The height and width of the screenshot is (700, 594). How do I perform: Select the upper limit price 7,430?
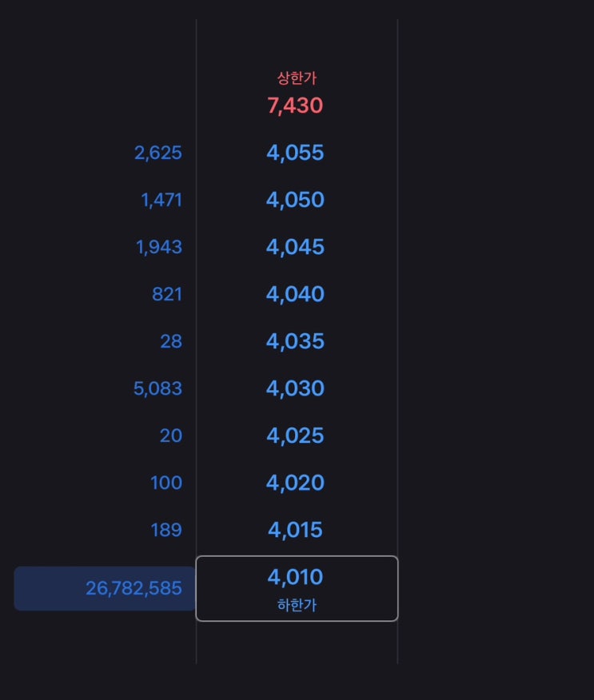tap(295, 105)
